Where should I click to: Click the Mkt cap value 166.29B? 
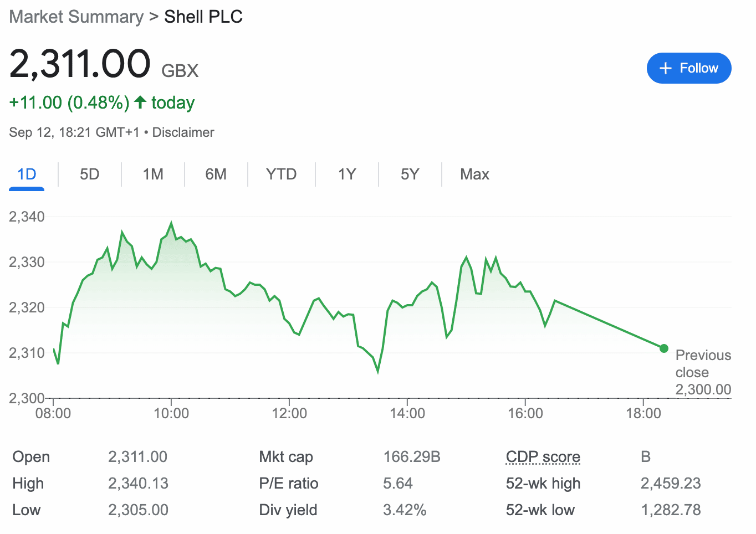point(412,457)
